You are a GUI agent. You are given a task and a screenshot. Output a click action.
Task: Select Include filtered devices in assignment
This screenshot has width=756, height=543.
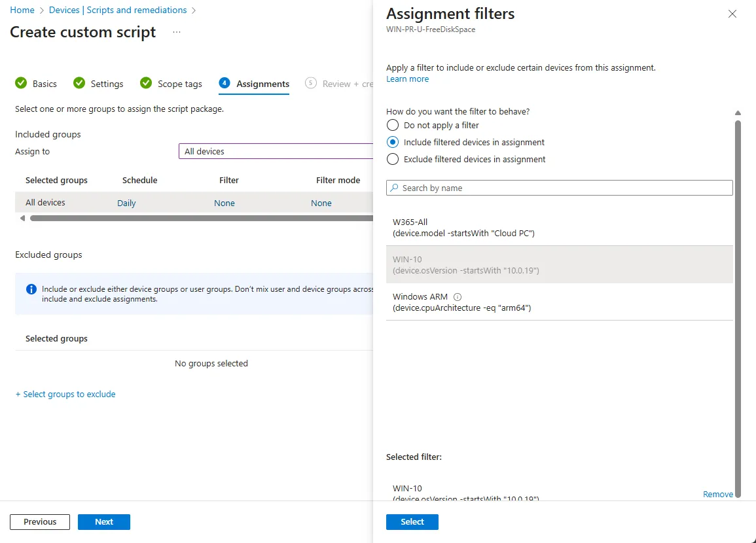[393, 142]
